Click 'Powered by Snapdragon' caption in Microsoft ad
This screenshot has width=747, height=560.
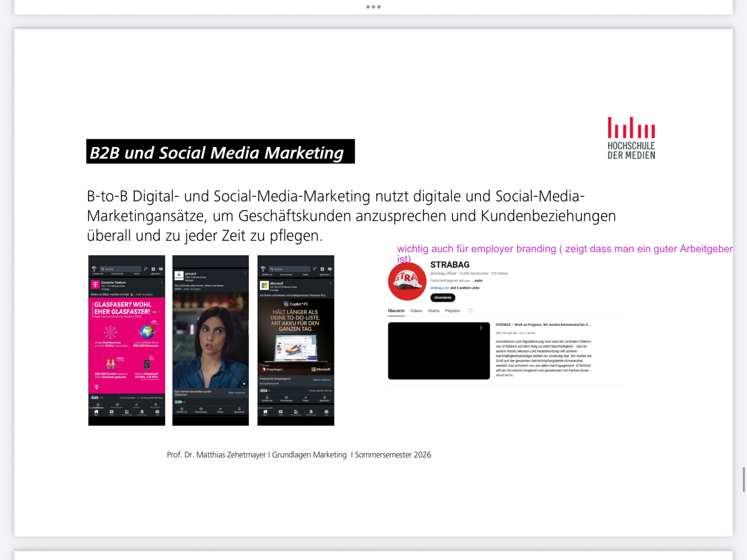275,379
